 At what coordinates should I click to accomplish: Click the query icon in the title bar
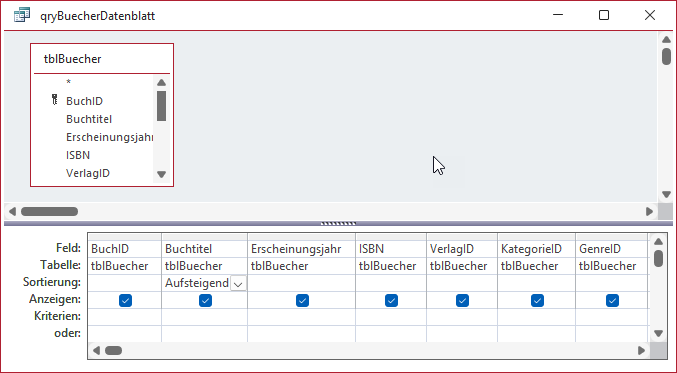22,15
